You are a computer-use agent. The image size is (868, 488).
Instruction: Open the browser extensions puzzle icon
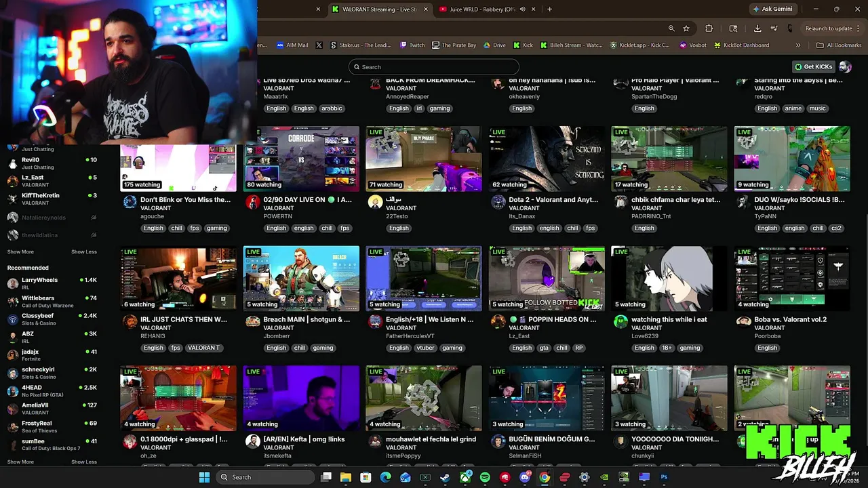[x=709, y=28]
